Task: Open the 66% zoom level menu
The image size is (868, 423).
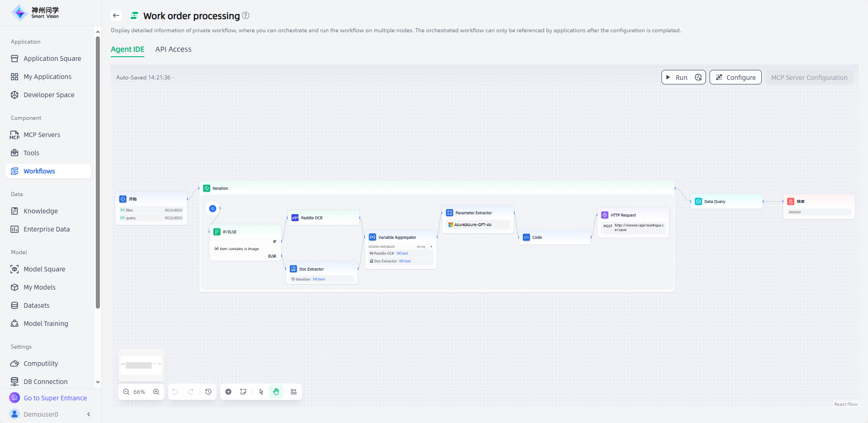Action: [139, 392]
